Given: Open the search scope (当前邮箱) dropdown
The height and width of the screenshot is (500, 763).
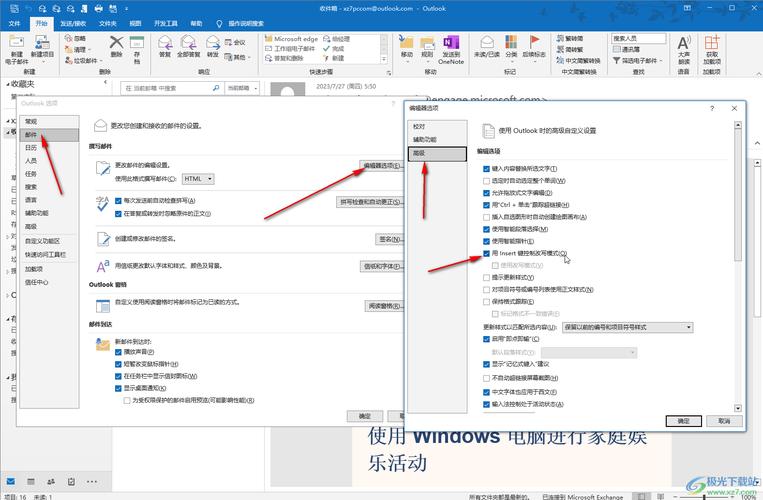Looking at the screenshot, I should [x=241, y=88].
